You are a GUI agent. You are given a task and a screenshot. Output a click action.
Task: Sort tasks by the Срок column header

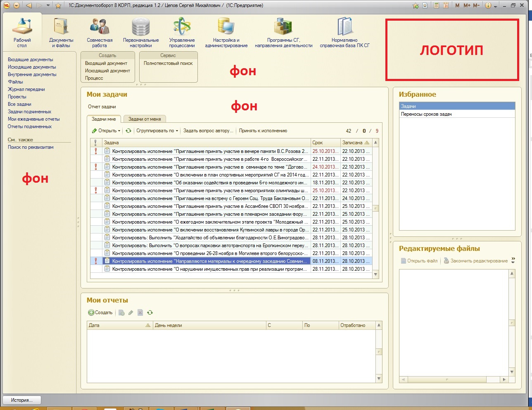pos(325,143)
